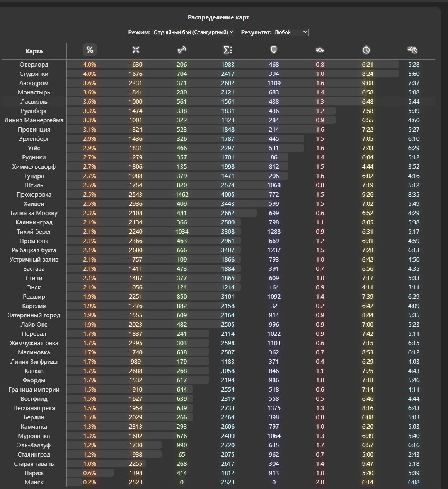Click the Распределение карт title
The height and width of the screenshot is (489, 448).
(218, 17)
